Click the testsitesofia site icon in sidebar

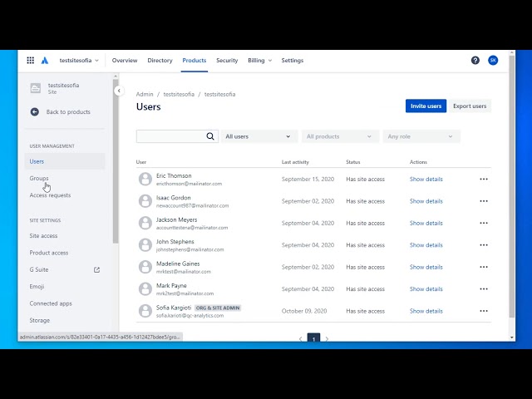pos(36,88)
